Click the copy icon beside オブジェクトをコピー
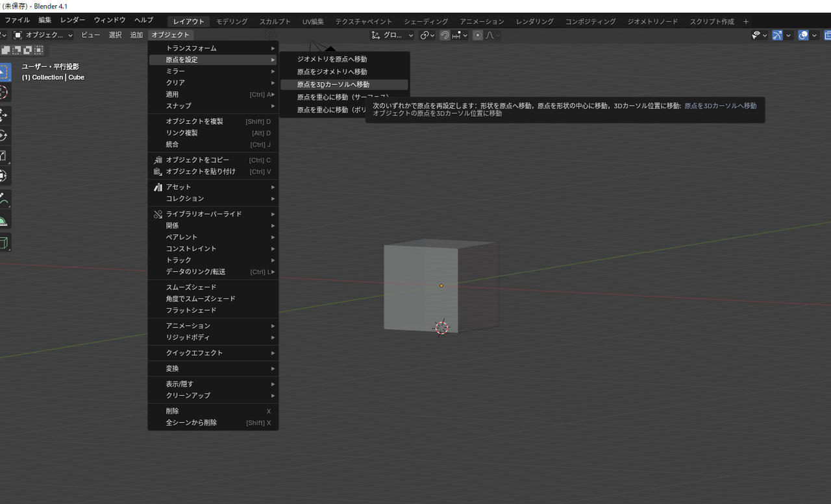The width and height of the screenshot is (831, 504). (158, 160)
